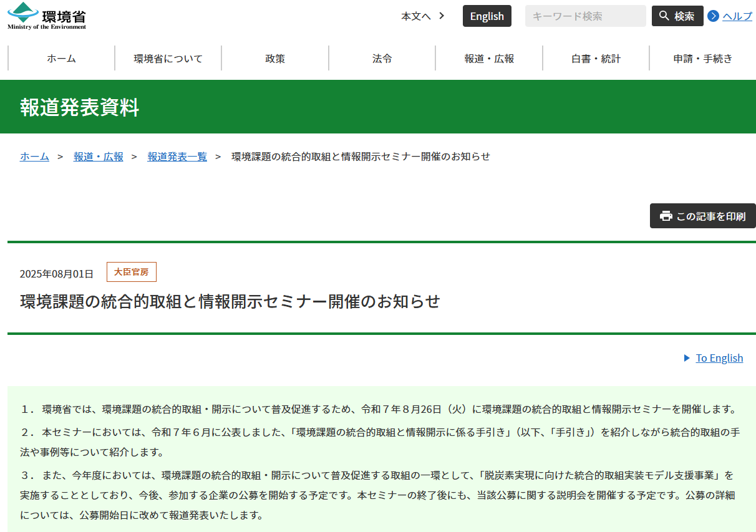Open the 報道・広報 navigation item
The image size is (756, 532).
[489, 59]
